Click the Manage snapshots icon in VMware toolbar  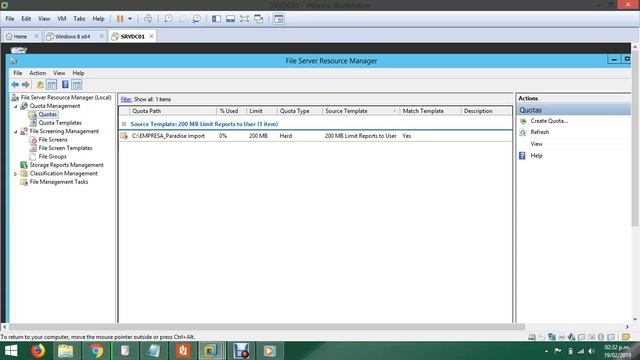point(196,19)
